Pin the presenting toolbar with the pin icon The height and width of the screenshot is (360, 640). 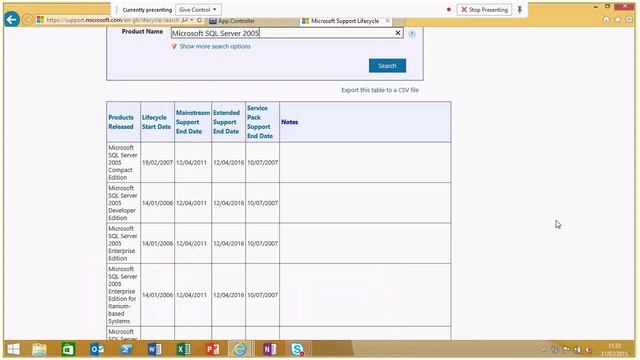tap(520, 9)
